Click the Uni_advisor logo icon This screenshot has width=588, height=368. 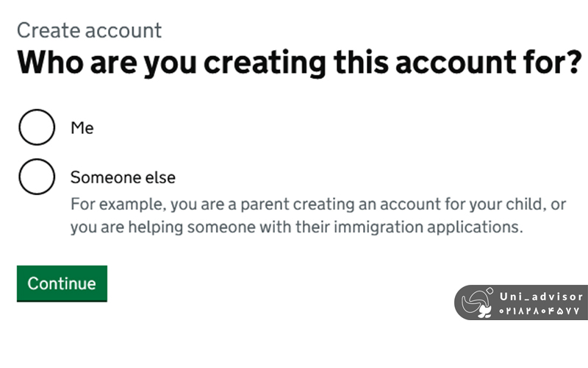click(x=478, y=302)
